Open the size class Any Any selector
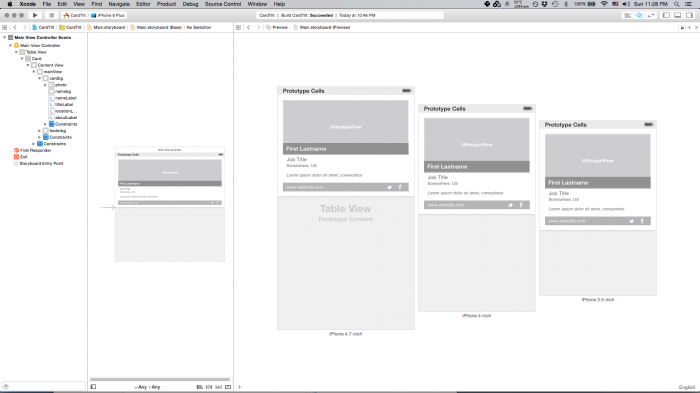Screen dimensions: 700x393 point(148,387)
